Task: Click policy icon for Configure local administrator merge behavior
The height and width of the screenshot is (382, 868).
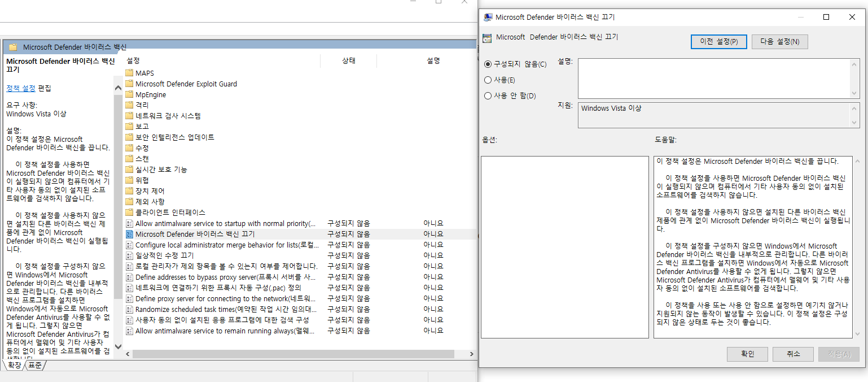Action: (129, 245)
